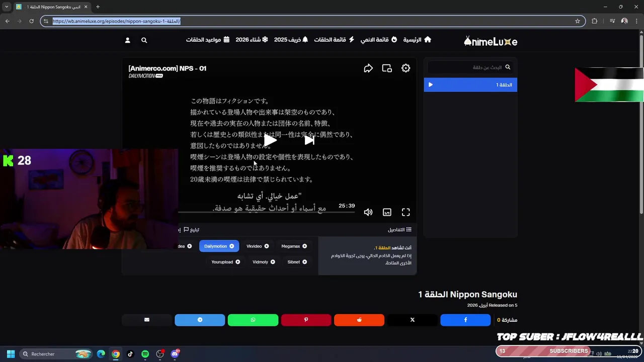Share episode by email
644x362 pixels.
coord(147,320)
